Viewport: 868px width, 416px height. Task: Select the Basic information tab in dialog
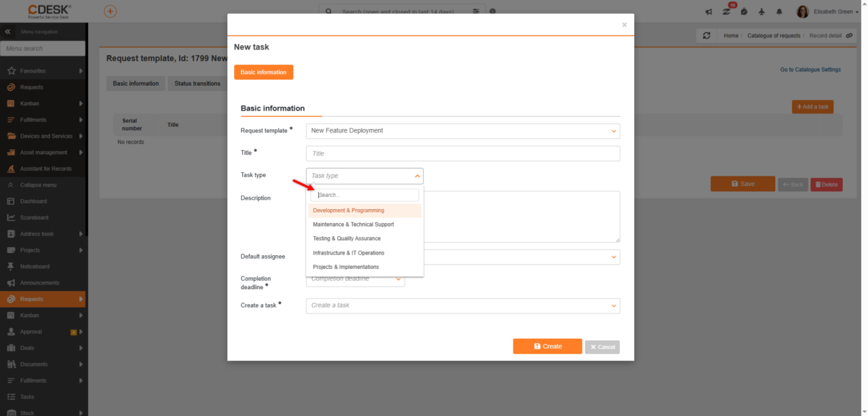coord(263,72)
